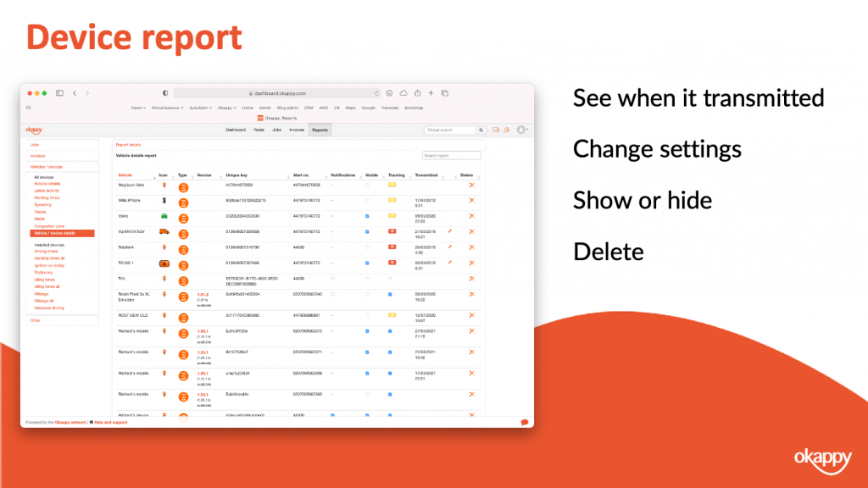Image resolution: width=868 pixels, height=488 pixels.
Task: Toggle Visible checkbox for Wojciech-Web
Action: tap(367, 186)
